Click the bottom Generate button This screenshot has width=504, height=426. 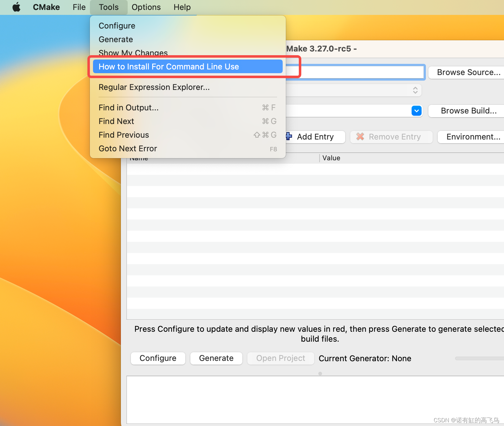click(216, 358)
